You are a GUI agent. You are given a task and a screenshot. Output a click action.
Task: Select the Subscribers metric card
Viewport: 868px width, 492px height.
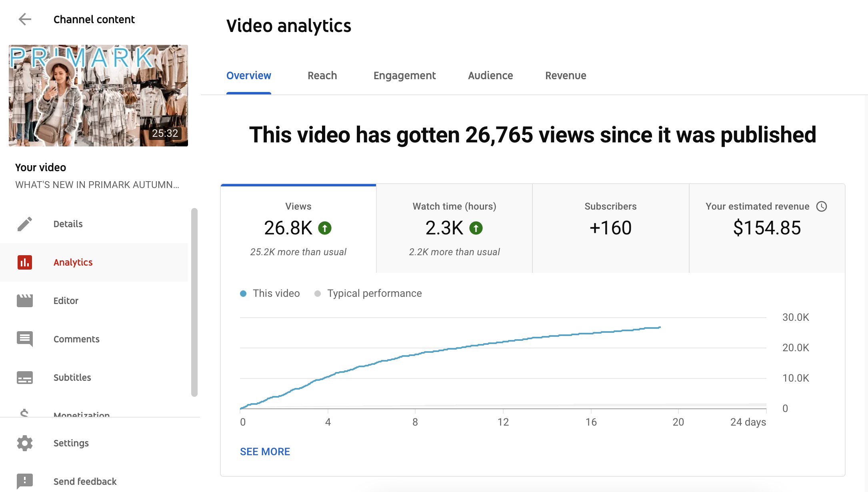click(x=610, y=228)
